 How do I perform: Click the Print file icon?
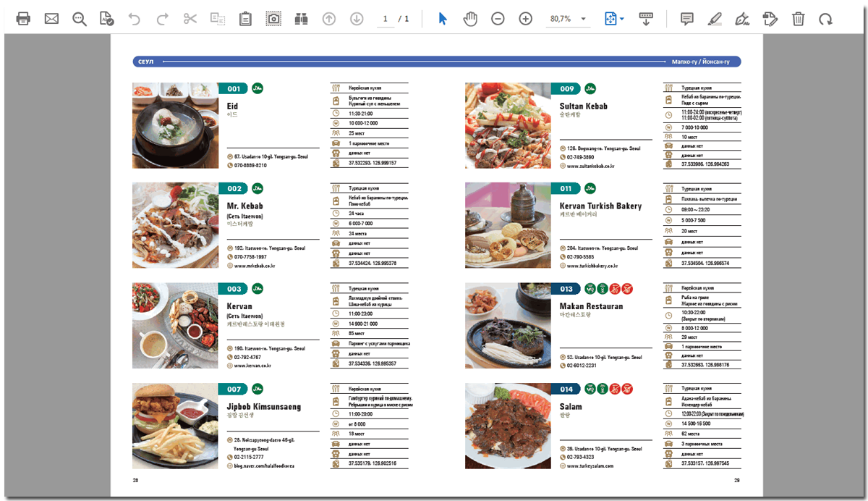pyautogui.click(x=24, y=19)
